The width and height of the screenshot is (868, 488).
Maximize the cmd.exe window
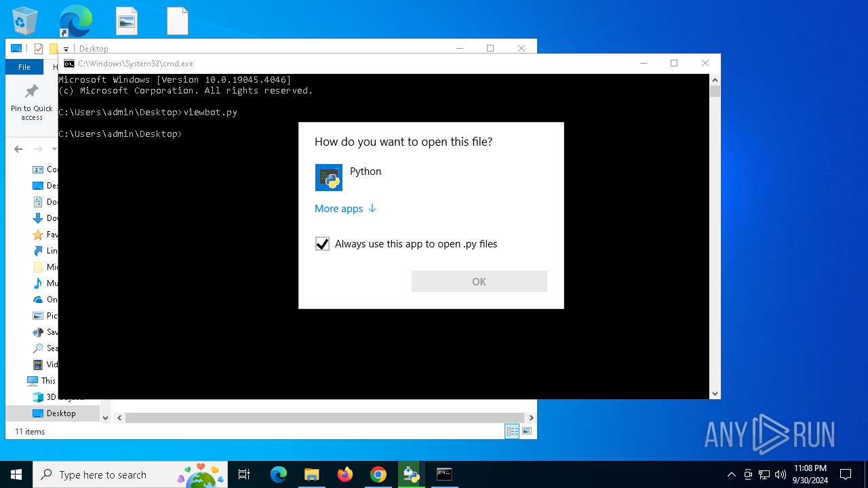tap(674, 63)
